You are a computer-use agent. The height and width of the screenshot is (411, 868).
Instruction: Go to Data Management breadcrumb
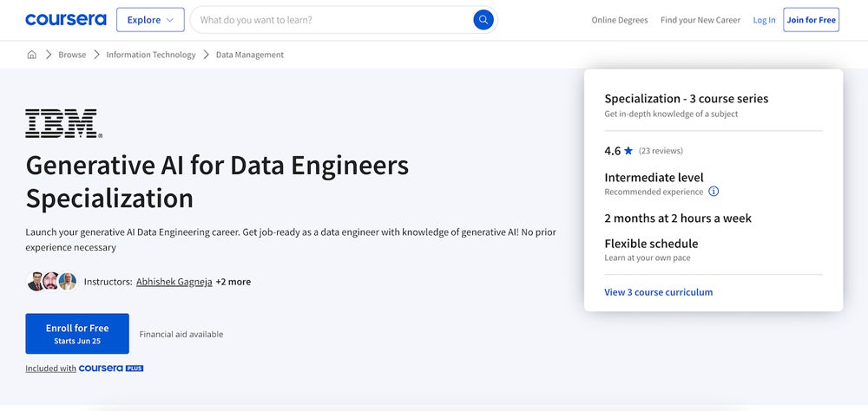[x=250, y=55]
